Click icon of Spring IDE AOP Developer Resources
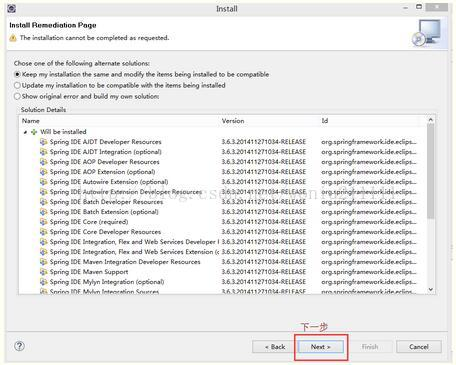456x365 pixels. pos(43,162)
